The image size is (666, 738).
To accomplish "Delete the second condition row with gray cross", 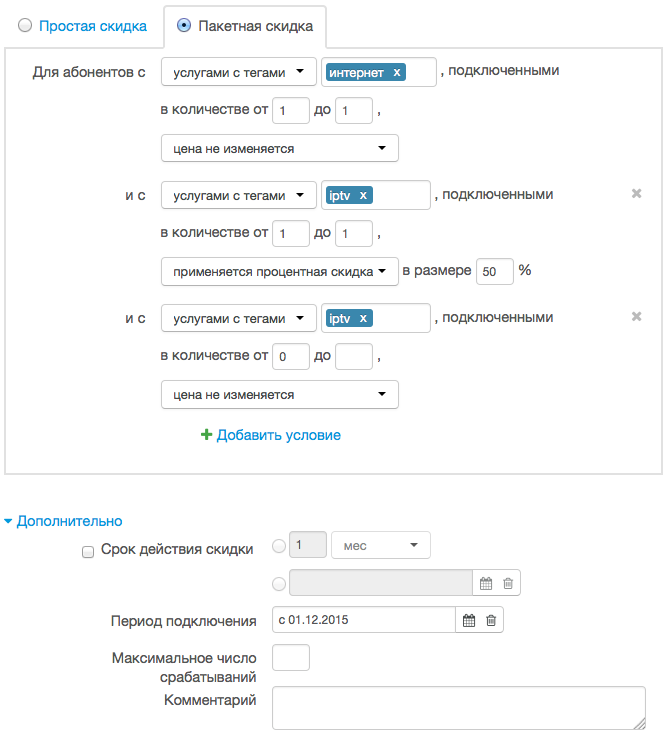I will point(636,193).
